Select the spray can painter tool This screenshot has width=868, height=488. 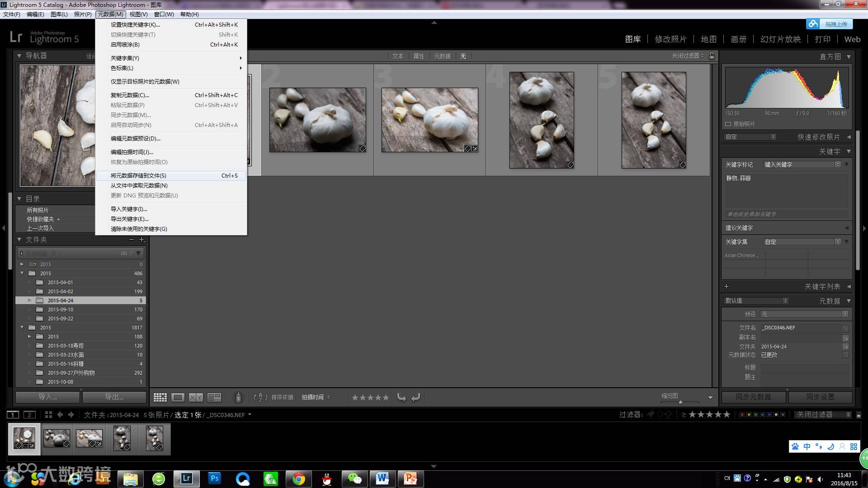(238, 397)
